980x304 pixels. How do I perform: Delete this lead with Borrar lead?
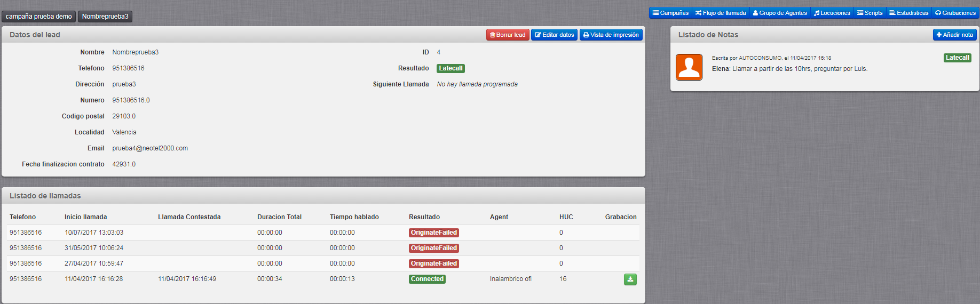pyautogui.click(x=507, y=35)
